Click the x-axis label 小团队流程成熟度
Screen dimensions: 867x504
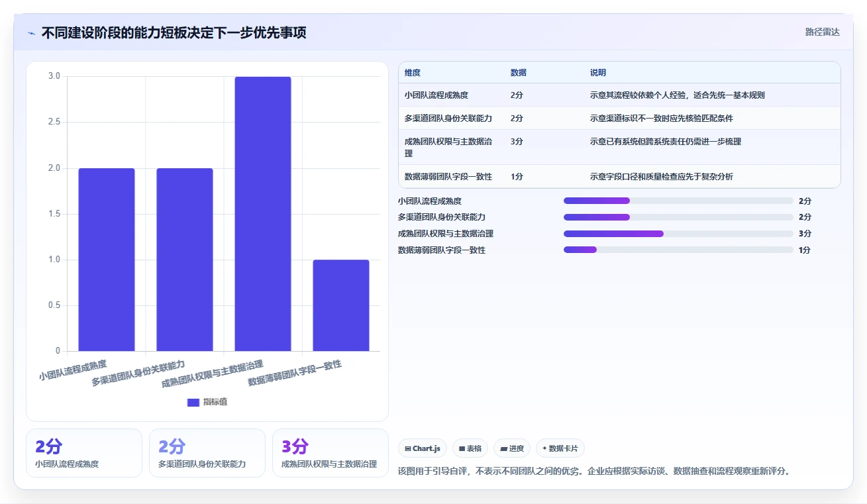[x=73, y=370]
